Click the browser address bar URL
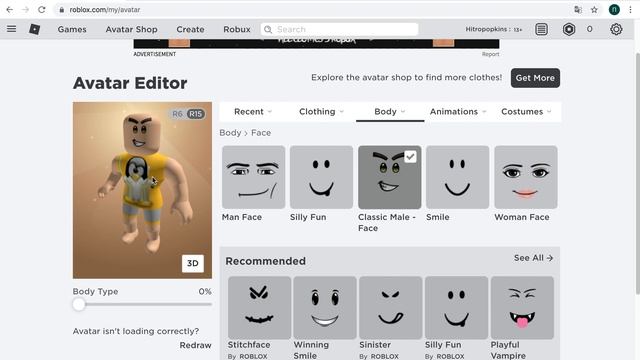Screen dimensions: 640x360 [x=104, y=9]
